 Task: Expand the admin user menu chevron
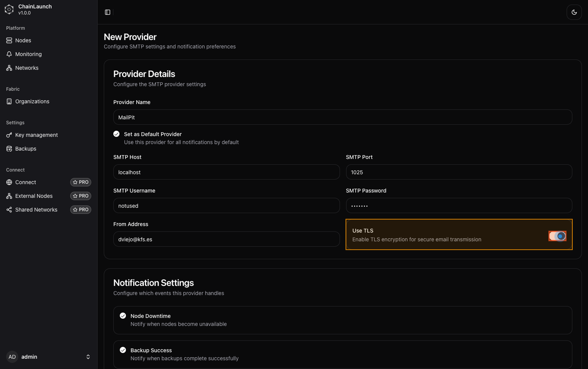(x=88, y=357)
